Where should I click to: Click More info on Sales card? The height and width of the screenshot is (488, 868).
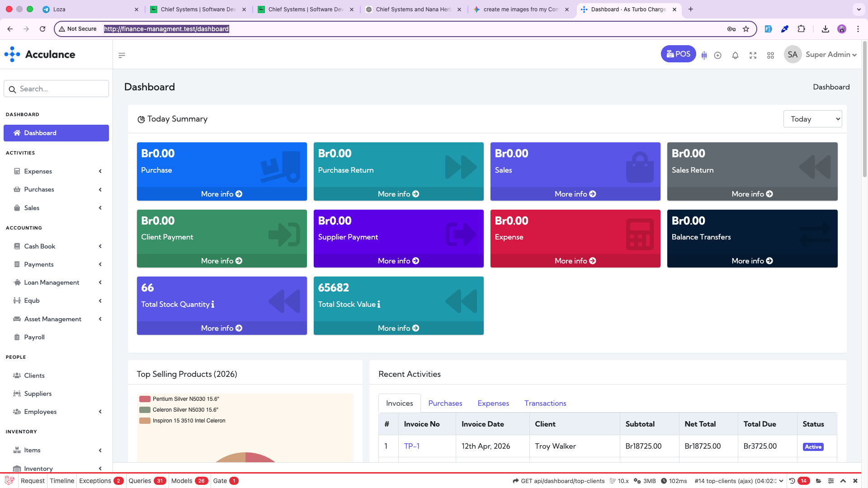tap(575, 194)
